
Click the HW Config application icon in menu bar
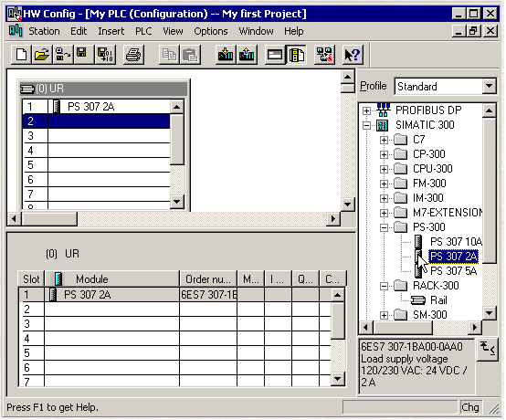point(16,31)
